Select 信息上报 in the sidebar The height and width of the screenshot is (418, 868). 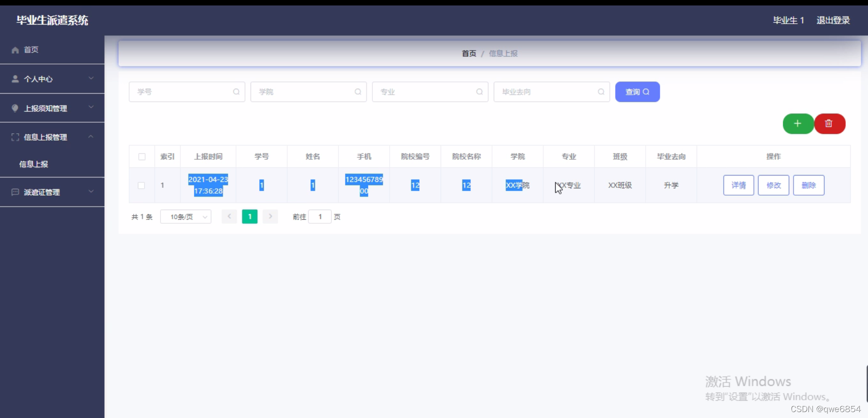34,164
